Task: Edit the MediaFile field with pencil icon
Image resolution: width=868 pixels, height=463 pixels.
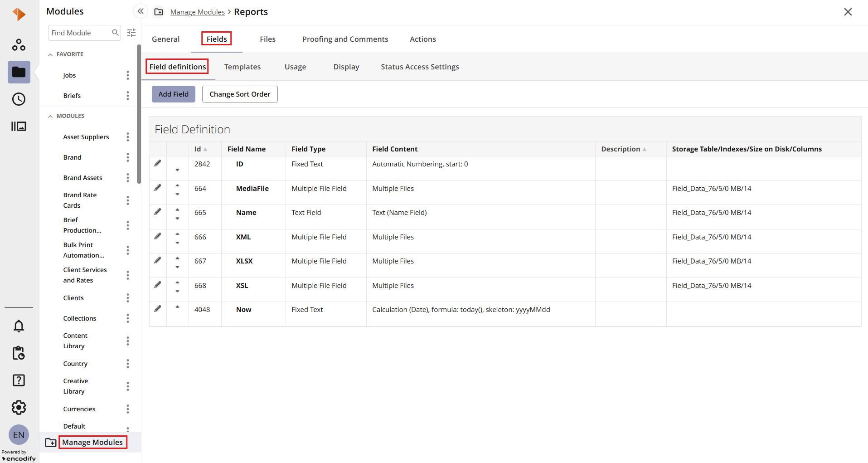Action: pyautogui.click(x=157, y=188)
